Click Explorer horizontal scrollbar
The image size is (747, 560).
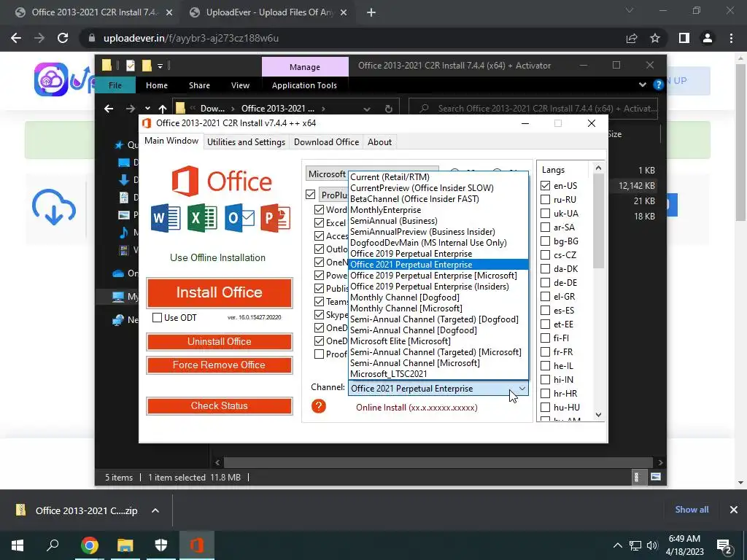[x=438, y=462]
